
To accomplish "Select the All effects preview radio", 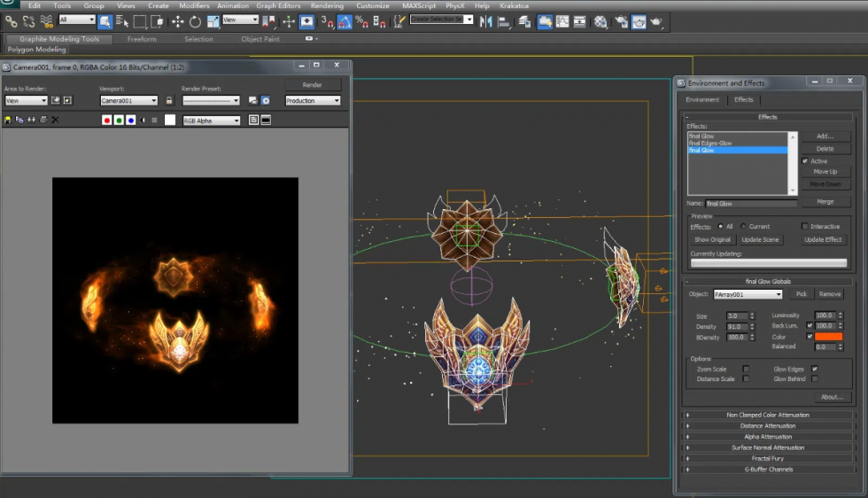I will point(720,226).
